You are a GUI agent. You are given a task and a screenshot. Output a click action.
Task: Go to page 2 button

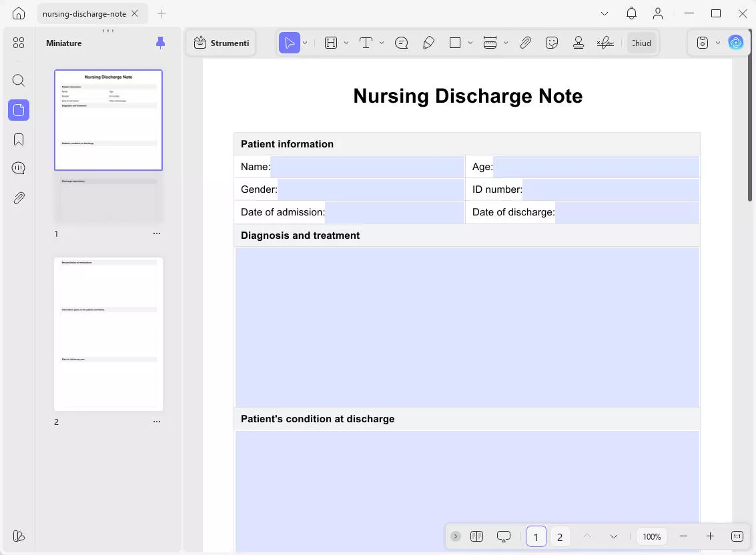click(x=560, y=537)
